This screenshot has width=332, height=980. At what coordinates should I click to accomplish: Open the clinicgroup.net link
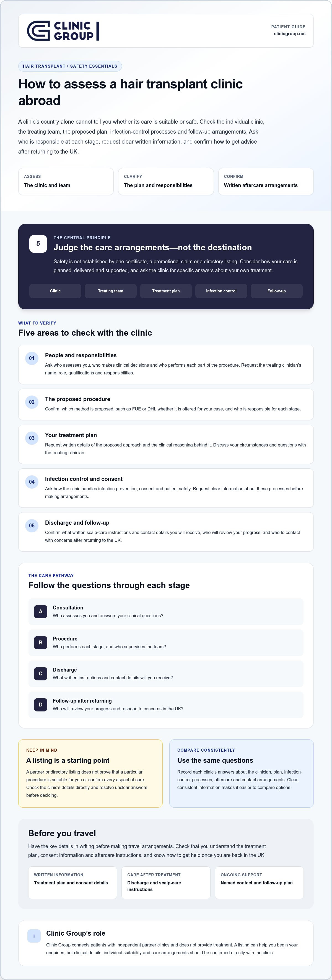tap(290, 34)
